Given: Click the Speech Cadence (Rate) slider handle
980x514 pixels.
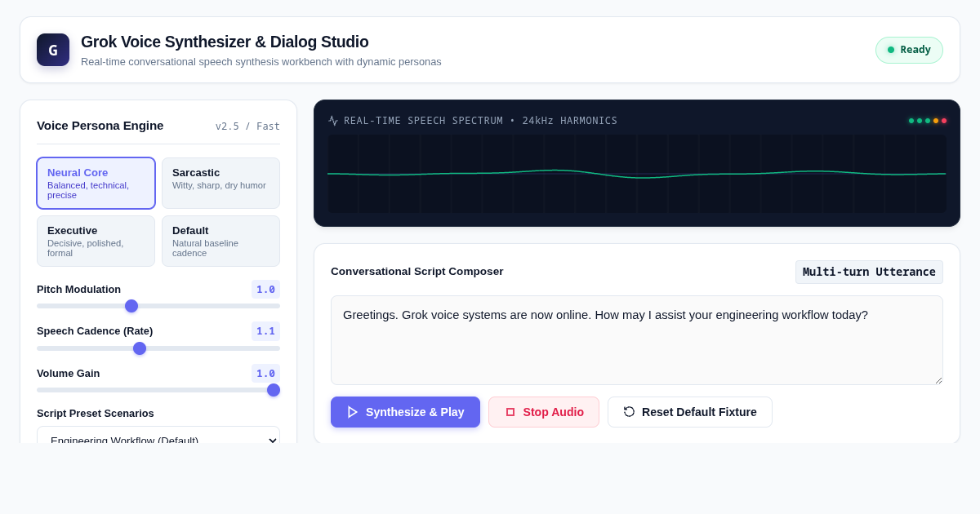Looking at the screenshot, I should click(140, 348).
